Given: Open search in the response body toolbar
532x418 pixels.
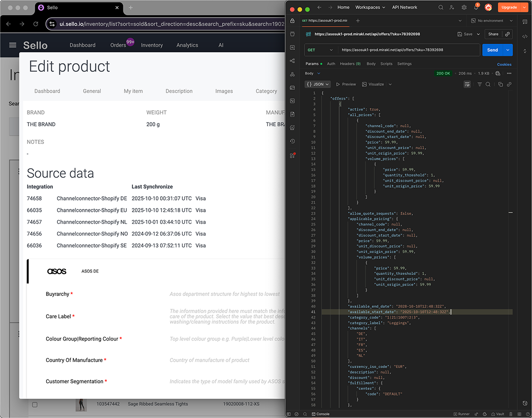Looking at the screenshot, I should click(488, 84).
